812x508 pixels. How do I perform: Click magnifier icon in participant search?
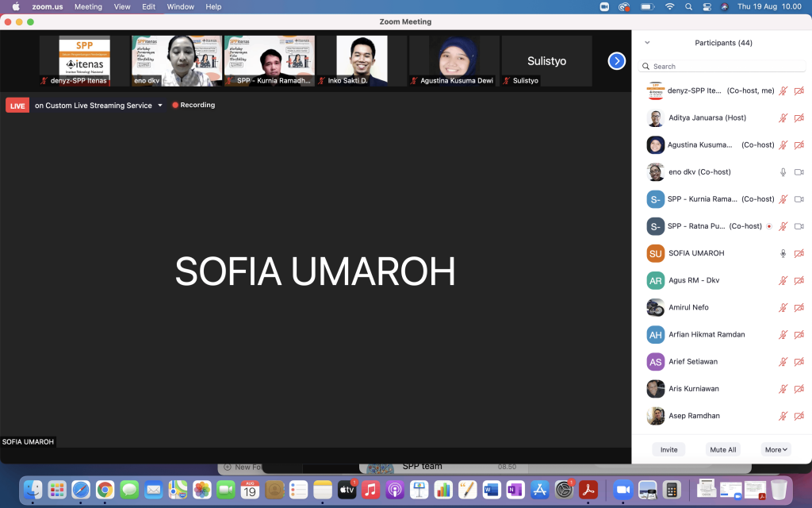click(x=647, y=67)
